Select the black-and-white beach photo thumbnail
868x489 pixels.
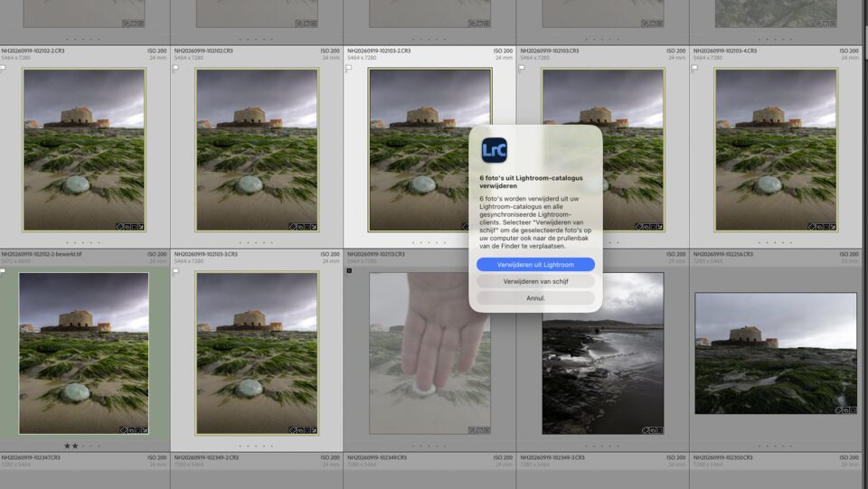pyautogui.click(x=603, y=353)
